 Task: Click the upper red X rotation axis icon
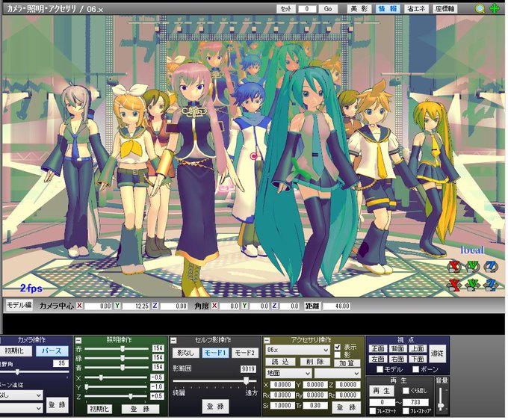pos(454,267)
